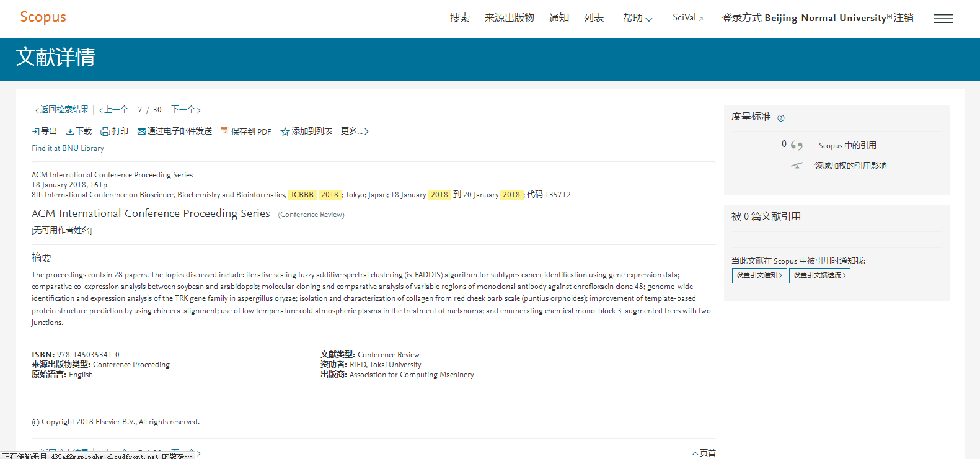Click Beijing Normal University login text
Viewport: 980px width, 459px height.
point(825,18)
